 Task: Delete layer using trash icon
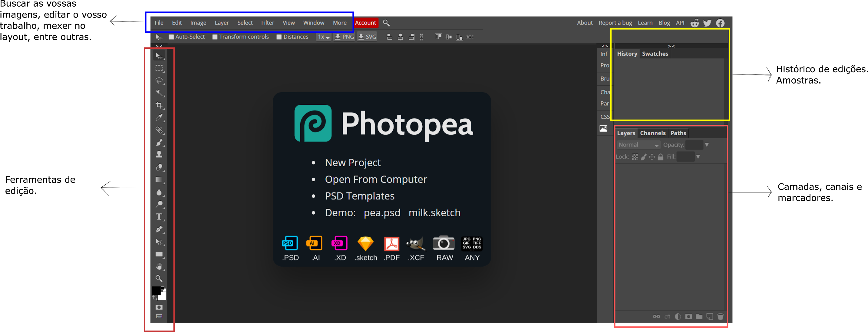721,317
